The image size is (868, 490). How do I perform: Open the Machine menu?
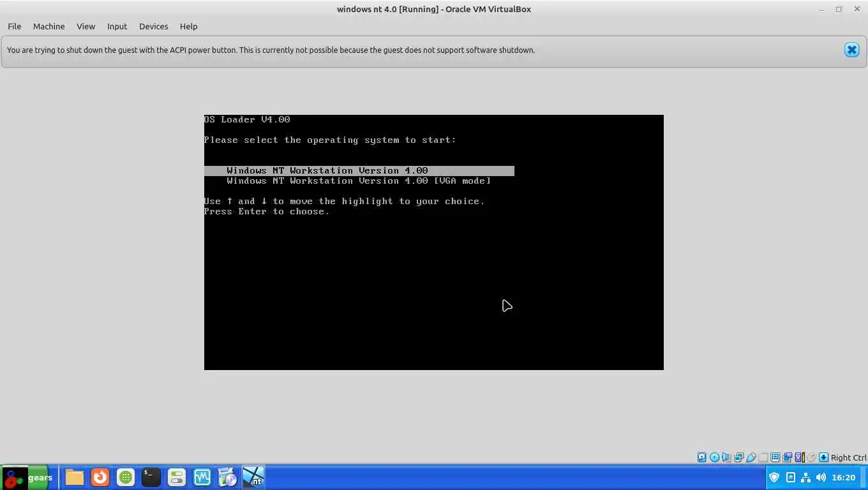pyautogui.click(x=49, y=26)
